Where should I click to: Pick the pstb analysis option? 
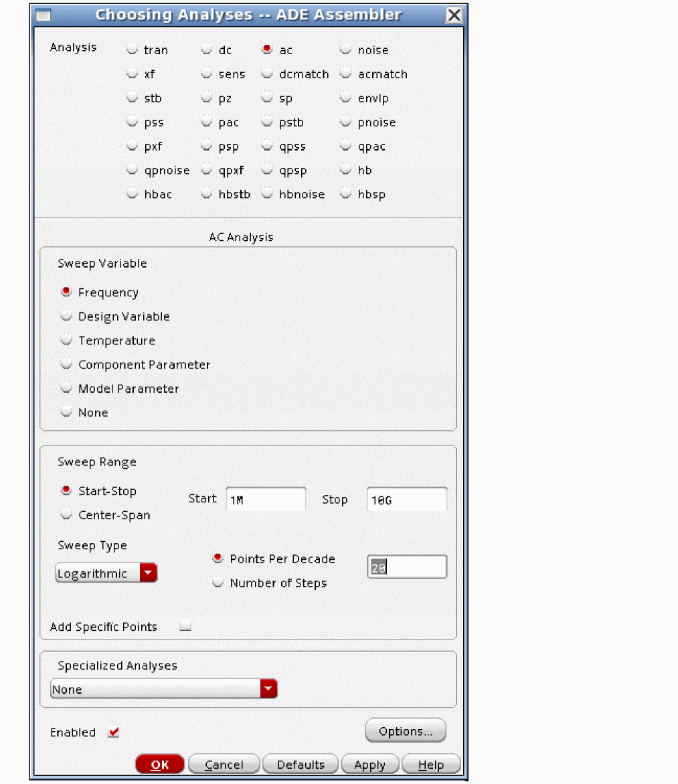(267, 122)
